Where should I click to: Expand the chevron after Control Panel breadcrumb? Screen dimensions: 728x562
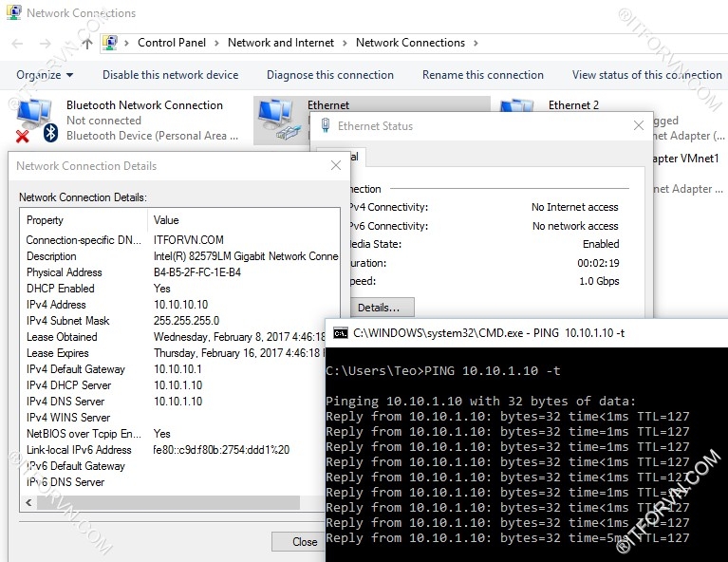[x=215, y=43]
